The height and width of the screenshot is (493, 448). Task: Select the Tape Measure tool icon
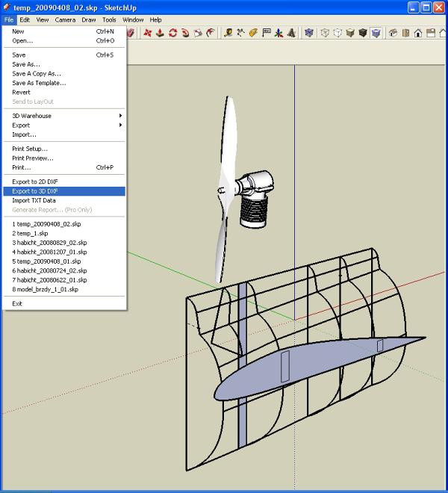[x=228, y=33]
